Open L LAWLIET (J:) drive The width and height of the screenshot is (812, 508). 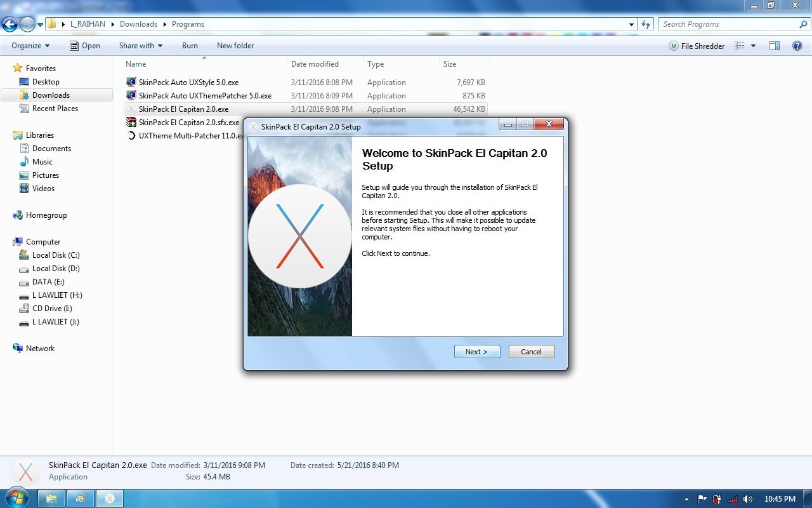56,322
